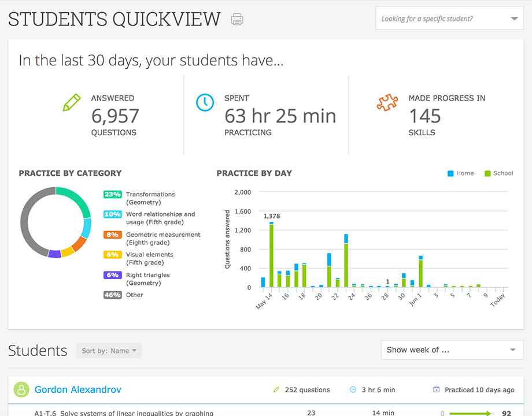Print the Students Quickview report
Screen dimensions: 532x416
tap(237, 18)
